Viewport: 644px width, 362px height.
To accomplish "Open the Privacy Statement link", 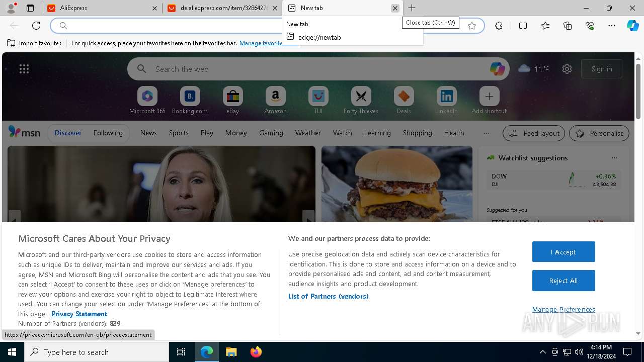I will [79, 314].
